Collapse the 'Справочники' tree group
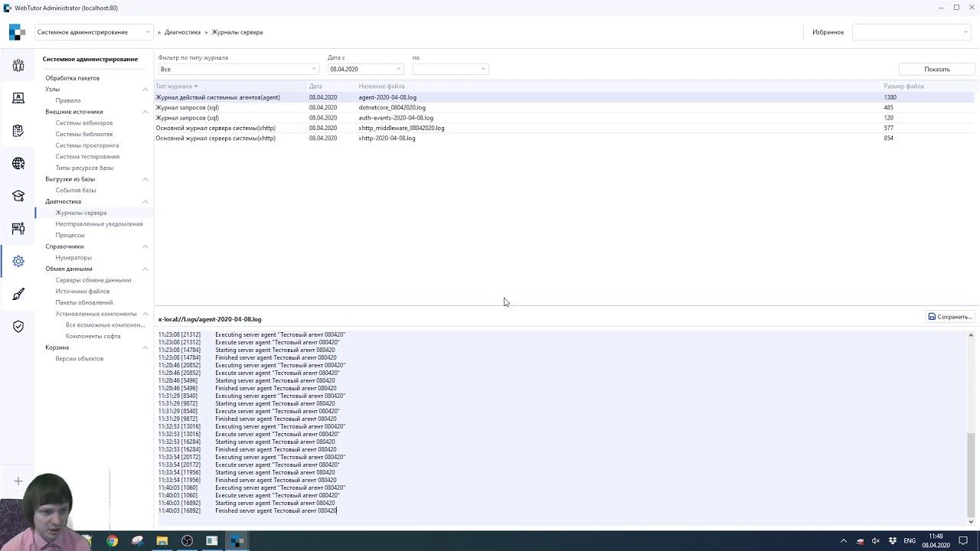This screenshot has height=551, width=980. [145, 246]
